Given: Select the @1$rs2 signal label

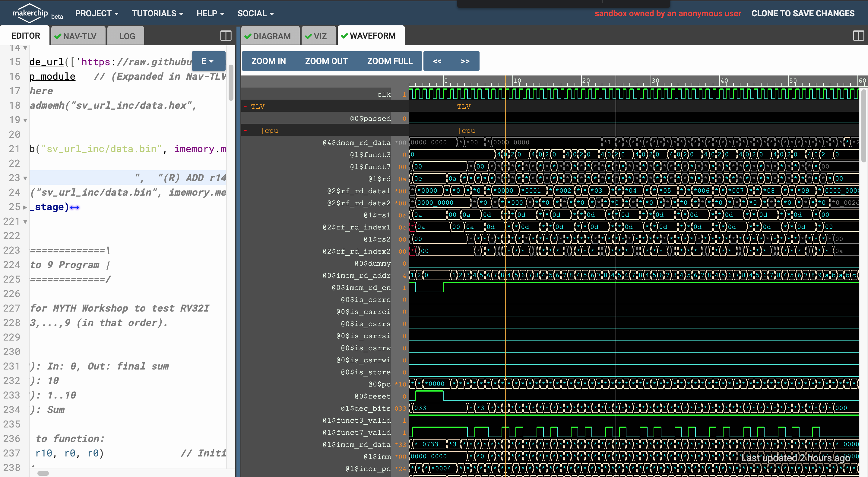Looking at the screenshot, I should tap(377, 239).
